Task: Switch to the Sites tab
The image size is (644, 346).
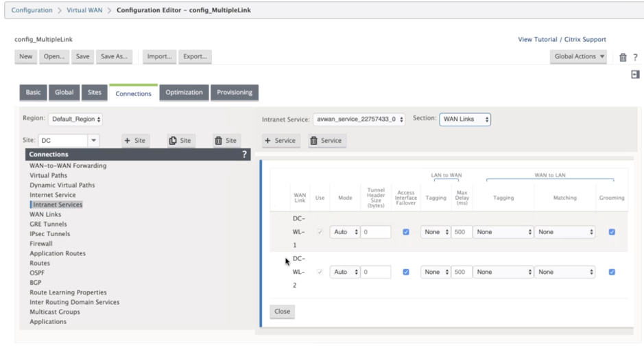Action: [94, 93]
